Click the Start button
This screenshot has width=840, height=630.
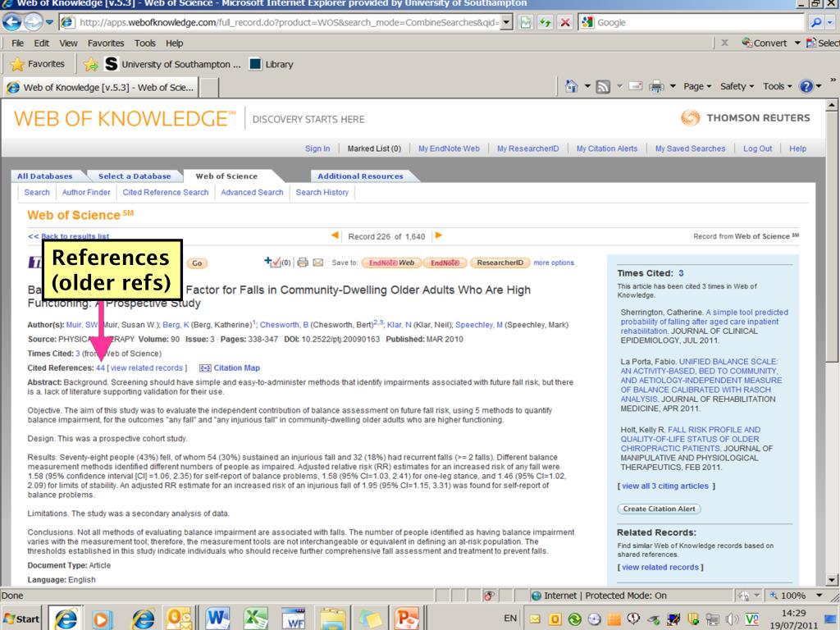21,619
